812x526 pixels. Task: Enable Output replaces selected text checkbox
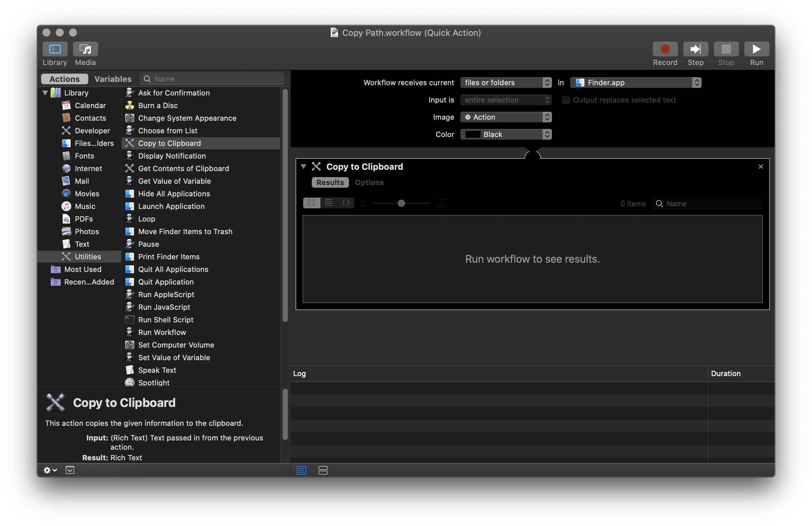coord(565,100)
